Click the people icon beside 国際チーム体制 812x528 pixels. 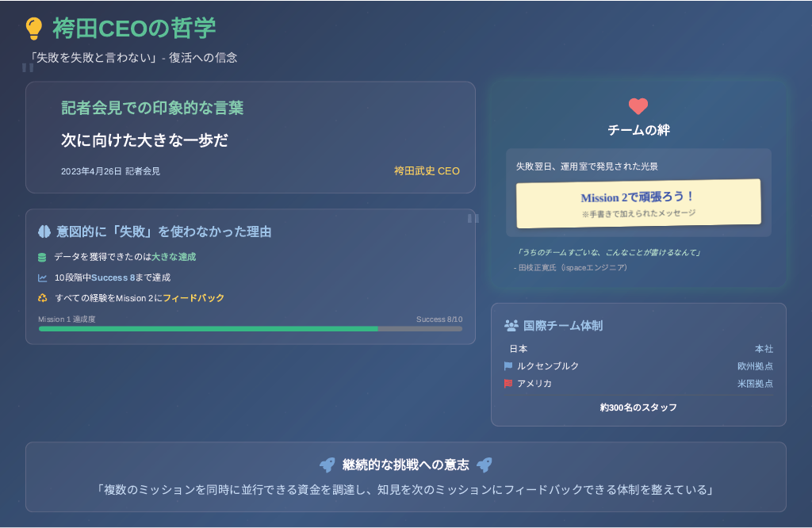pos(511,326)
